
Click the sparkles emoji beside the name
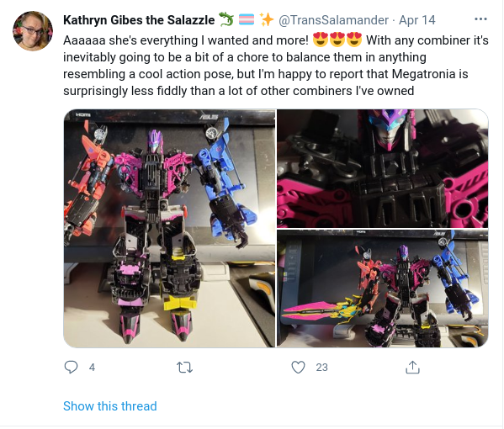[267, 19]
